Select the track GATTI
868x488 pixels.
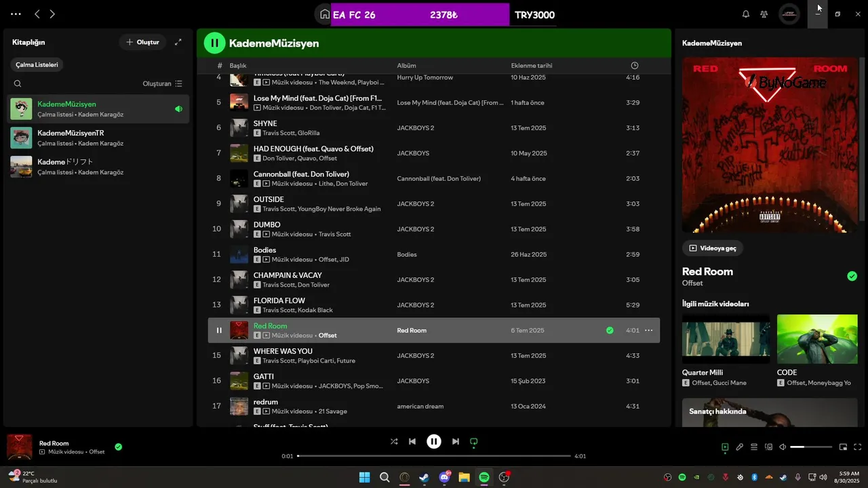(434, 381)
